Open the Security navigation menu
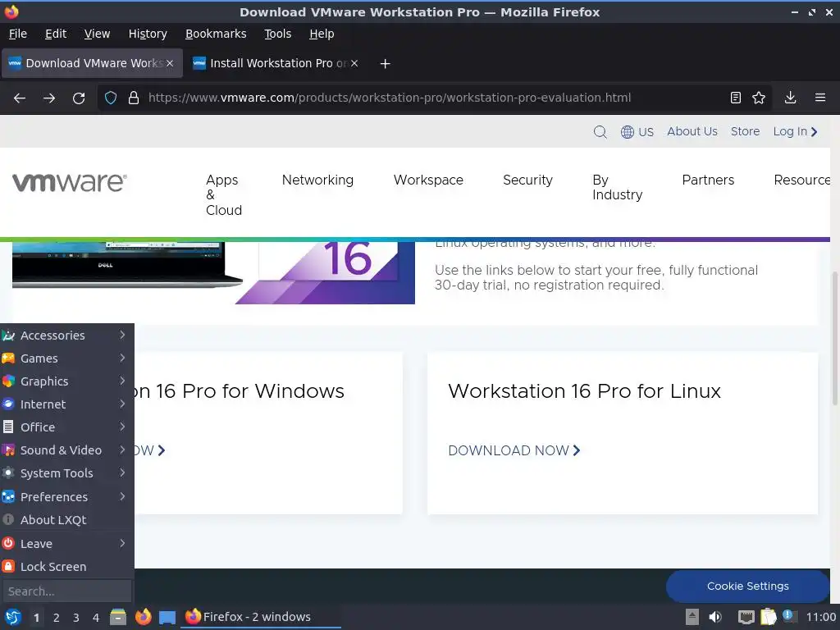 (x=527, y=180)
